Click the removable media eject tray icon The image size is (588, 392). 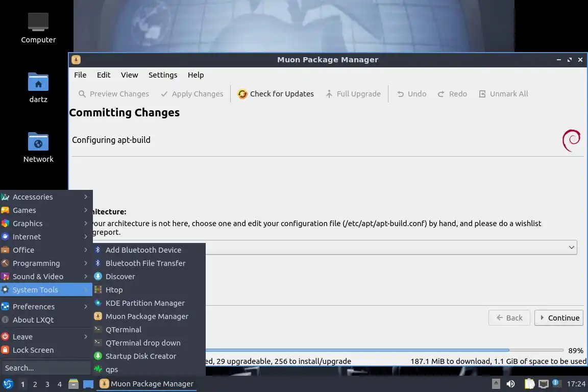(x=496, y=384)
